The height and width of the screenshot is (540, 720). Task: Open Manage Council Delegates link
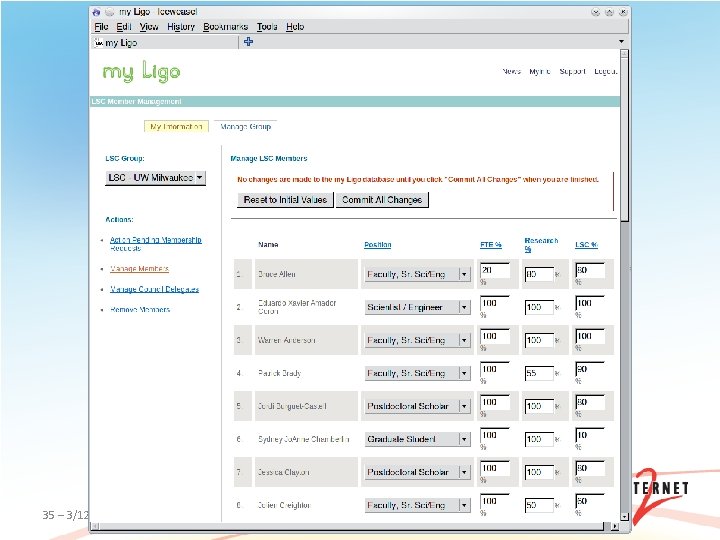pos(154,289)
